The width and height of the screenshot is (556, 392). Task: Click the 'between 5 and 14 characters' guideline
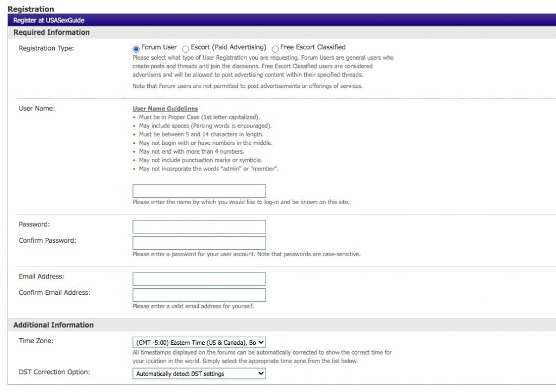[201, 134]
